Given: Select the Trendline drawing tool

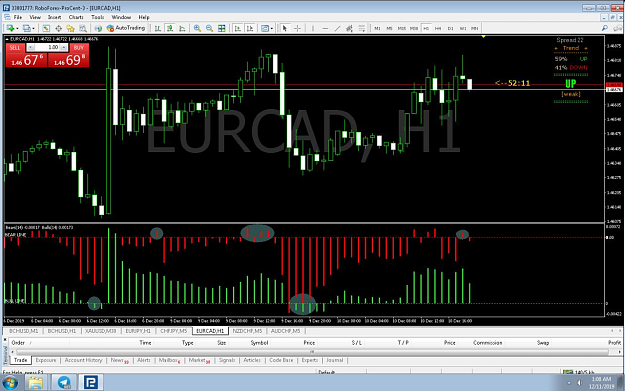Looking at the screenshot, I should (337, 28).
